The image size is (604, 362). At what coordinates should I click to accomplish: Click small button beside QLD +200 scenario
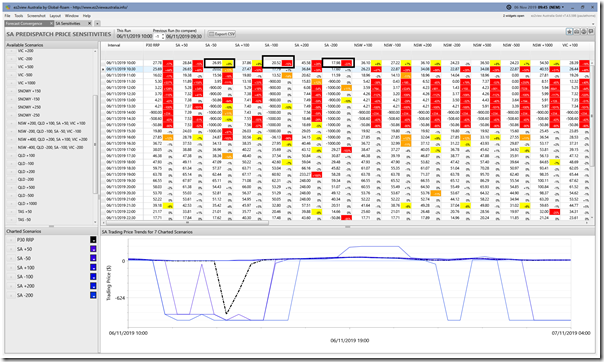click(x=11, y=172)
